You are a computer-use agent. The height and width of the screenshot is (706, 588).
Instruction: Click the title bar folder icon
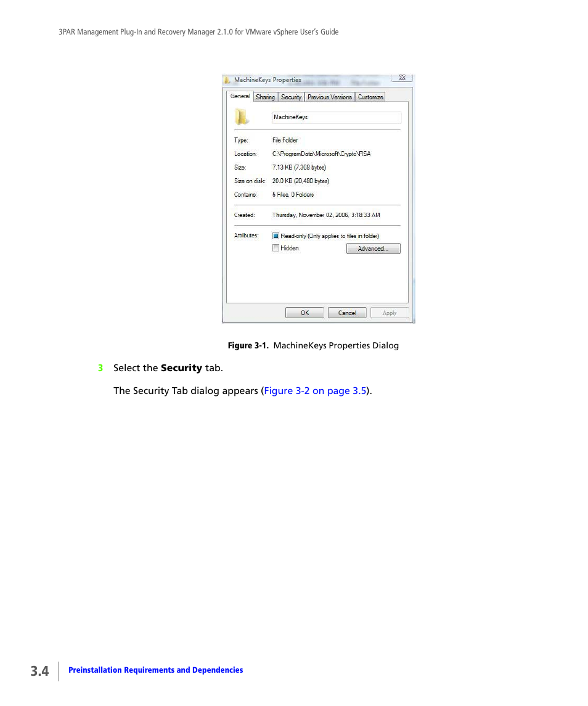pos(227,80)
